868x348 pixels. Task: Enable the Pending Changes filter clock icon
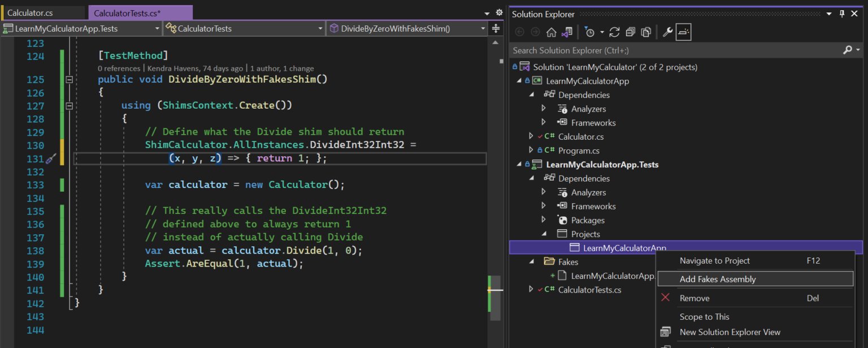[x=590, y=32]
